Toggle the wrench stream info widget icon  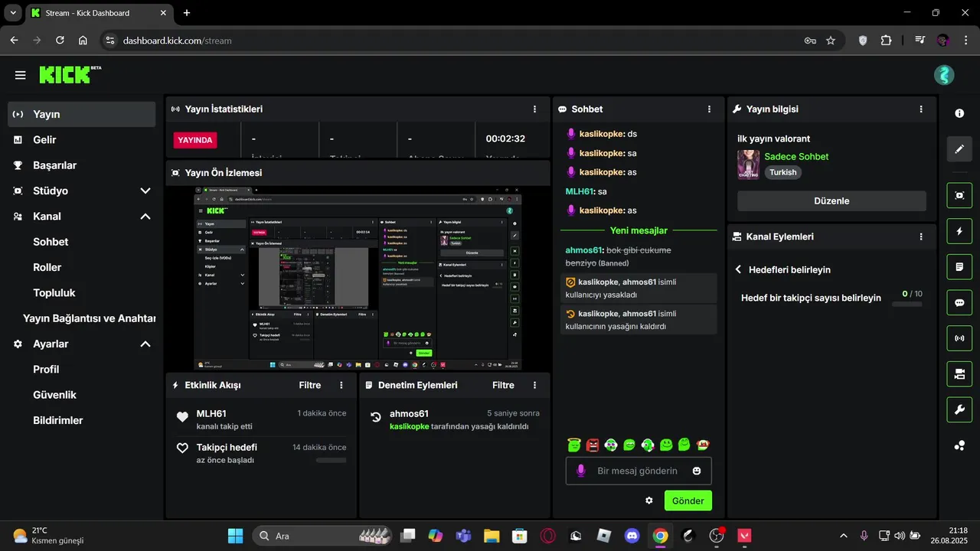[x=959, y=409]
